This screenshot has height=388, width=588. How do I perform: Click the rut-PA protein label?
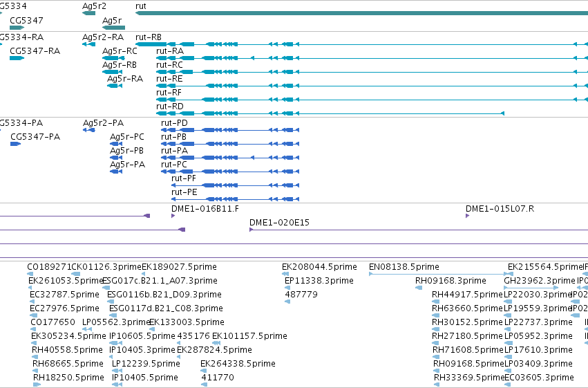pos(174,151)
